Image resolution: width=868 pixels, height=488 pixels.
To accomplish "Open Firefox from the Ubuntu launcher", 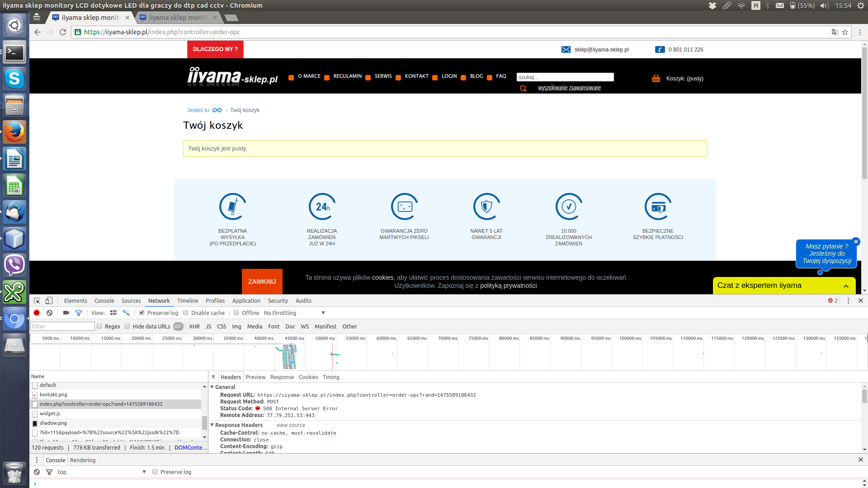I will 14,132.
